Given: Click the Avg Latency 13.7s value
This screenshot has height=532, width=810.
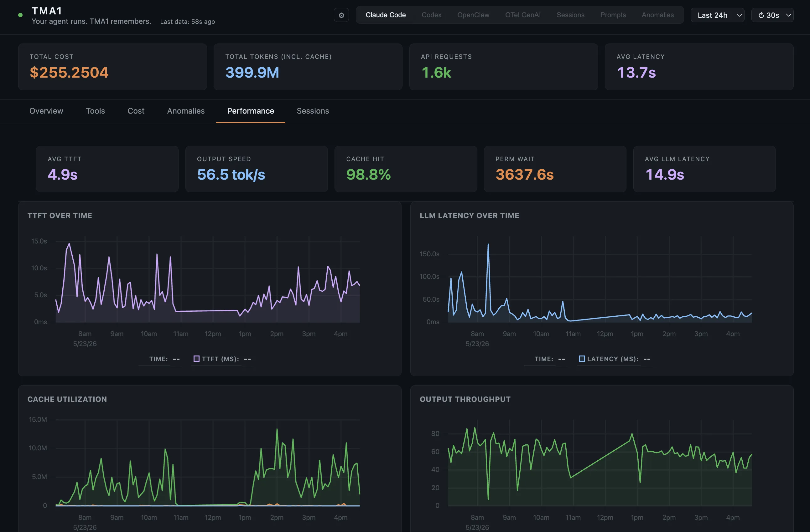Looking at the screenshot, I should click(x=636, y=72).
